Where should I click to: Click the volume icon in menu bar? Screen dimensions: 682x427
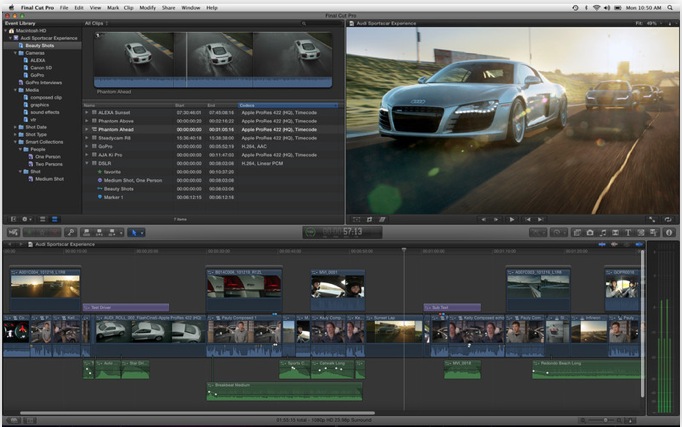[x=607, y=7]
